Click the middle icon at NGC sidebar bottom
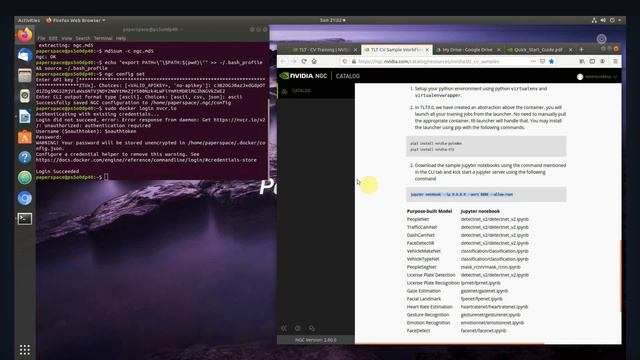This screenshot has width=640, height=360. pyautogui.click(x=298, y=328)
